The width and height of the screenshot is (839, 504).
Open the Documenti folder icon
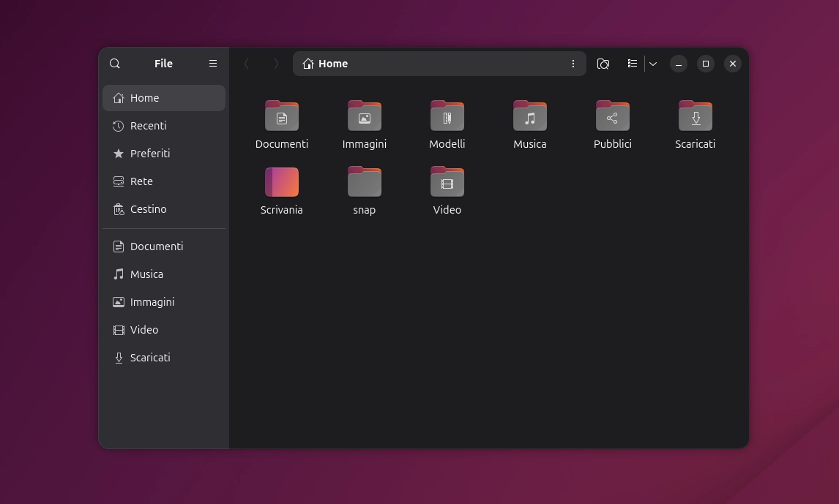pyautogui.click(x=282, y=116)
